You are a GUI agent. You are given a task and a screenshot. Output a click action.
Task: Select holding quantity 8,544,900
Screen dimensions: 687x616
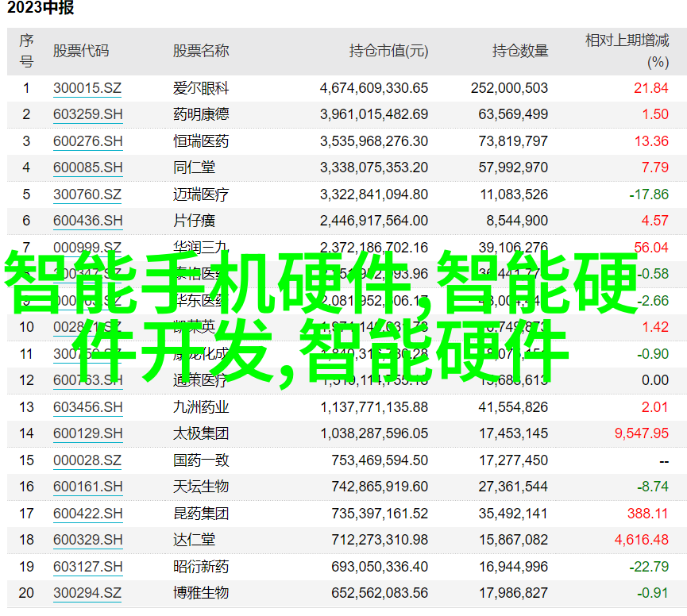[517, 221]
